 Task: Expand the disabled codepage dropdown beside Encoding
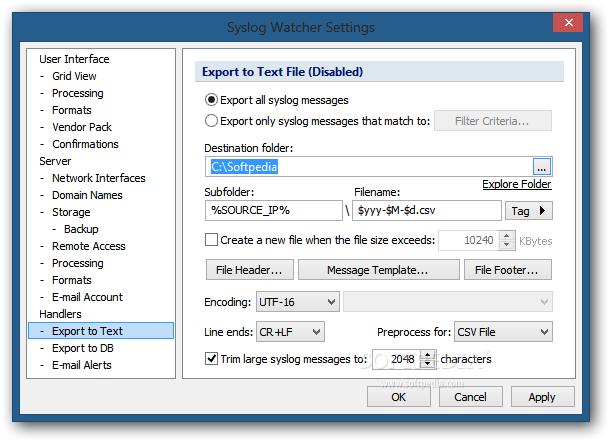[448, 302]
